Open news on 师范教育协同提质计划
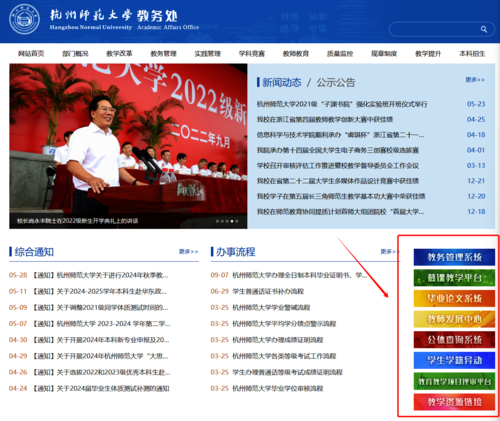The height and width of the screenshot is (421, 500). tap(340, 212)
